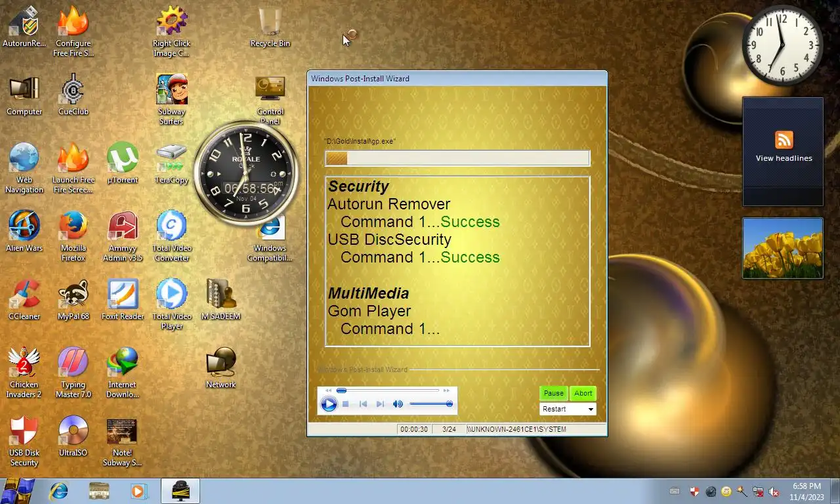Launch Ammyy Admin v3.5
This screenshot has width=840, height=504.
[x=123, y=236]
